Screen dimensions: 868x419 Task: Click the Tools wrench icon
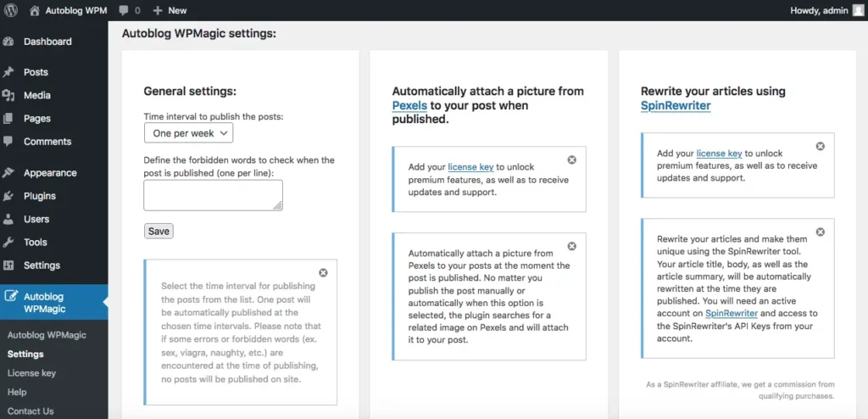tap(8, 243)
